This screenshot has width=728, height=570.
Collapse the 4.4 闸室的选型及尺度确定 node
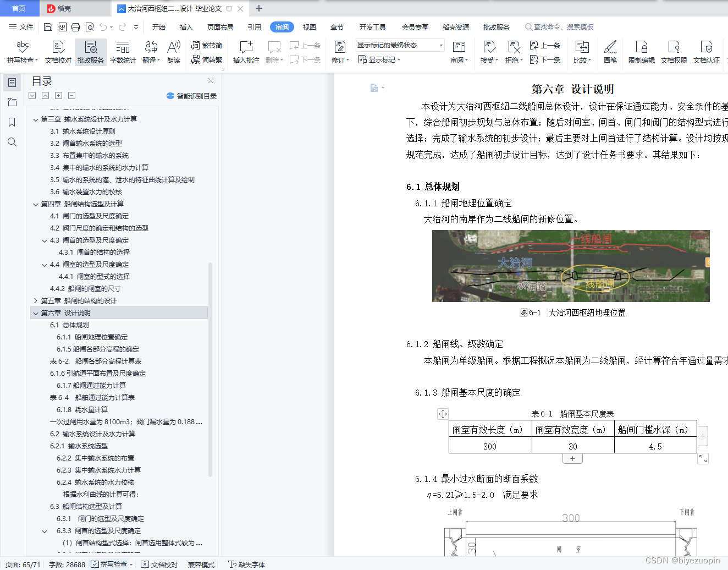click(45, 265)
